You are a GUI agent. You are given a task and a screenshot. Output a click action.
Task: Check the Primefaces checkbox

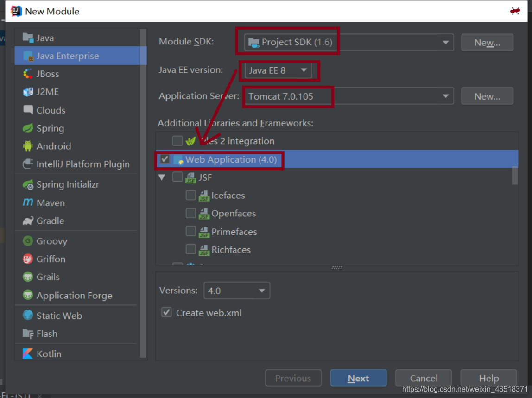190,231
